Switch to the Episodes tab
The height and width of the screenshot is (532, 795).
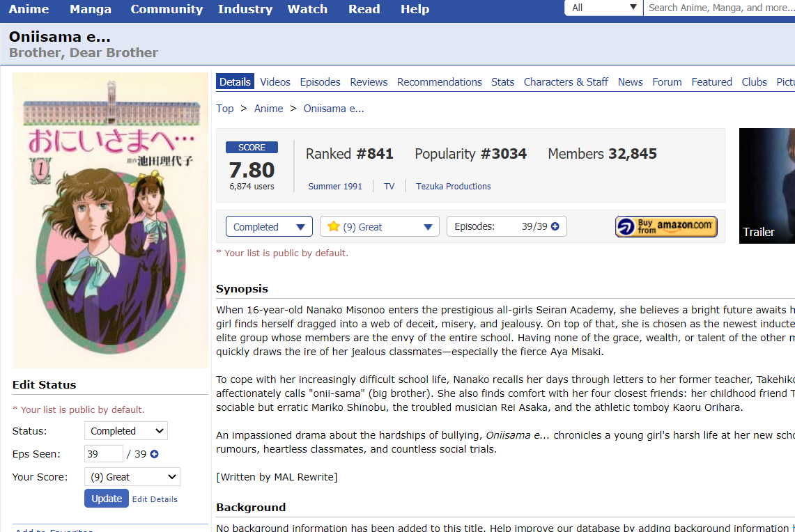coord(320,81)
